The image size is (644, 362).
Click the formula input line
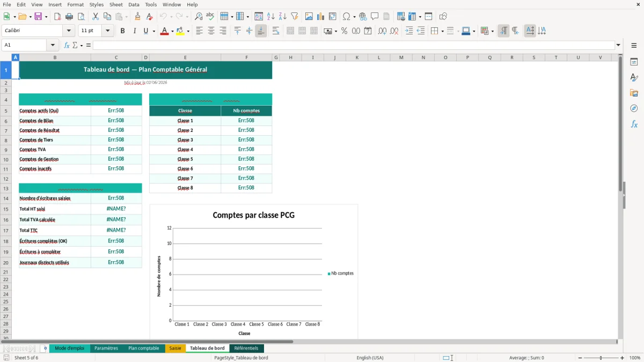coord(354,45)
